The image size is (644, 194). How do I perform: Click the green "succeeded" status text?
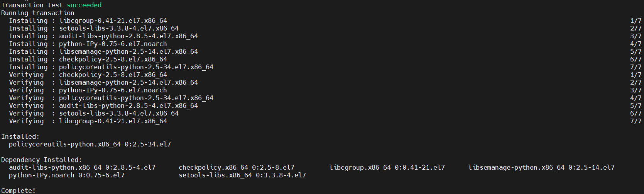coord(84,5)
